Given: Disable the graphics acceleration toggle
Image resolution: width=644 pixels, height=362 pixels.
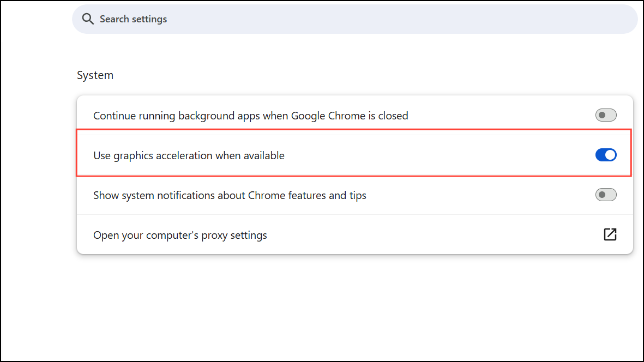Looking at the screenshot, I should [x=605, y=155].
